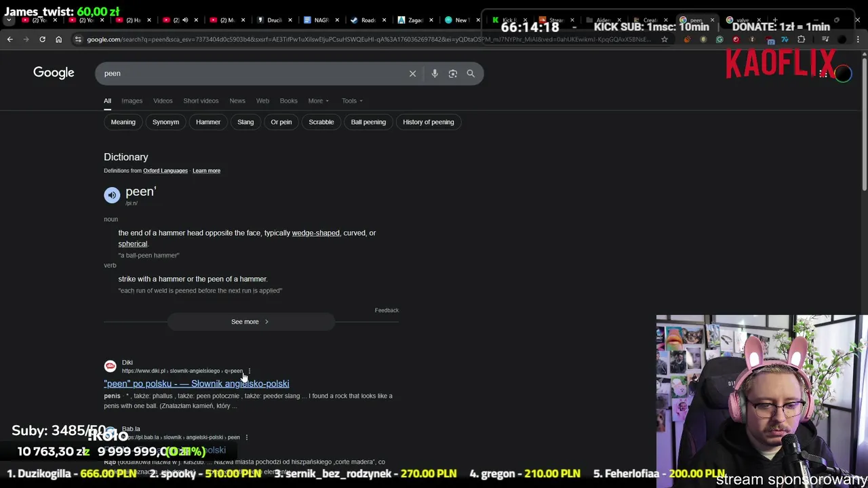Open the Chrome three-dot menu

(858, 39)
